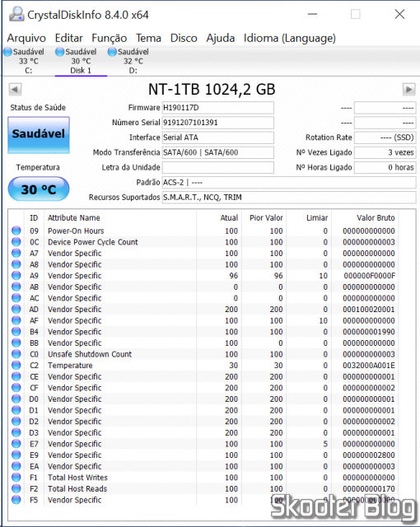Click the 30 °C temperature button

39,189
